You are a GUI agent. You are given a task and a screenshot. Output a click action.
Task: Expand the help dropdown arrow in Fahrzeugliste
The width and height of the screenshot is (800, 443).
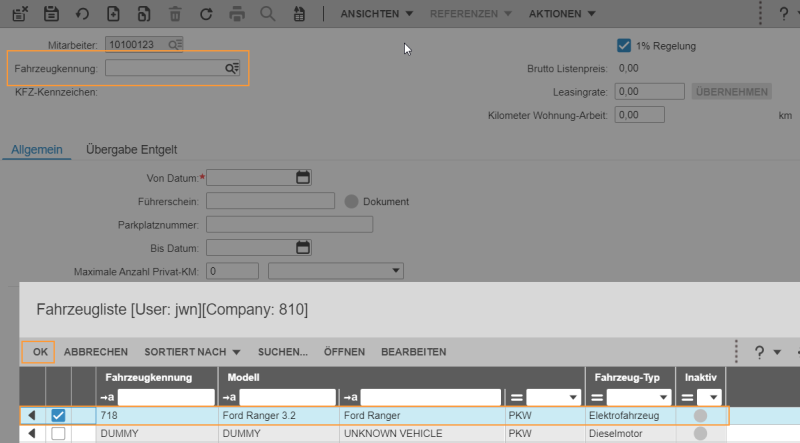click(x=777, y=352)
